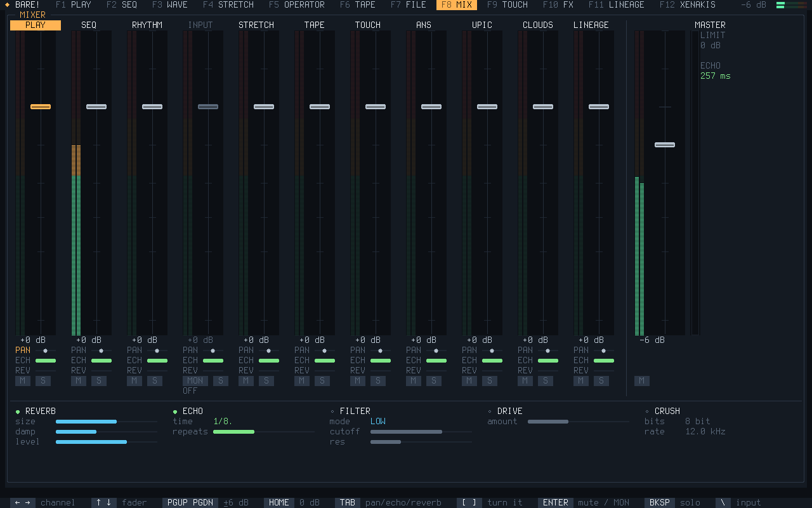Image resolution: width=812 pixels, height=508 pixels.
Task: Click the filter mode LOW value
Action: (378, 422)
